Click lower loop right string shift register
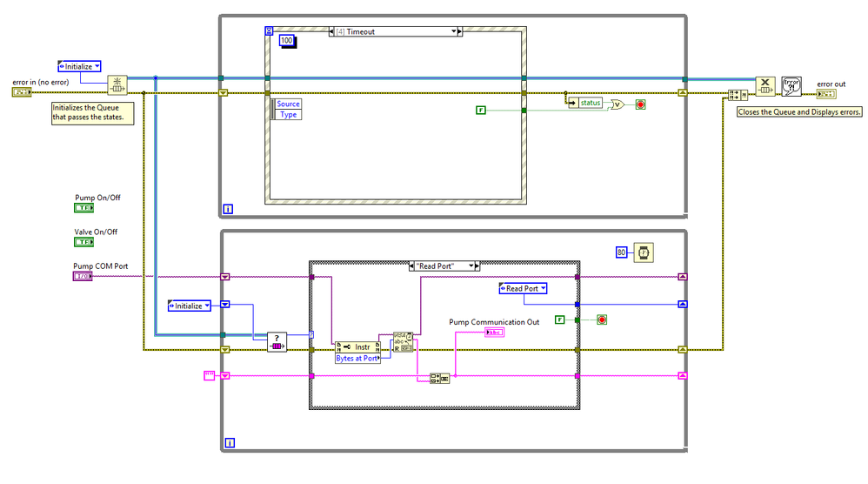This screenshot has height=484, width=868. 683,375
